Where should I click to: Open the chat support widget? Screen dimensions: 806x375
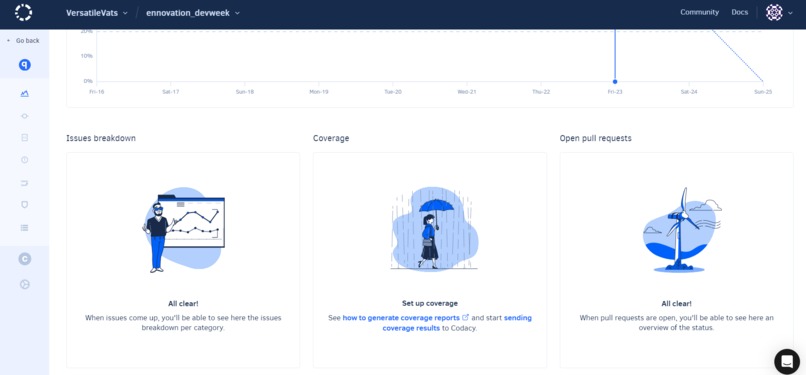[787, 361]
